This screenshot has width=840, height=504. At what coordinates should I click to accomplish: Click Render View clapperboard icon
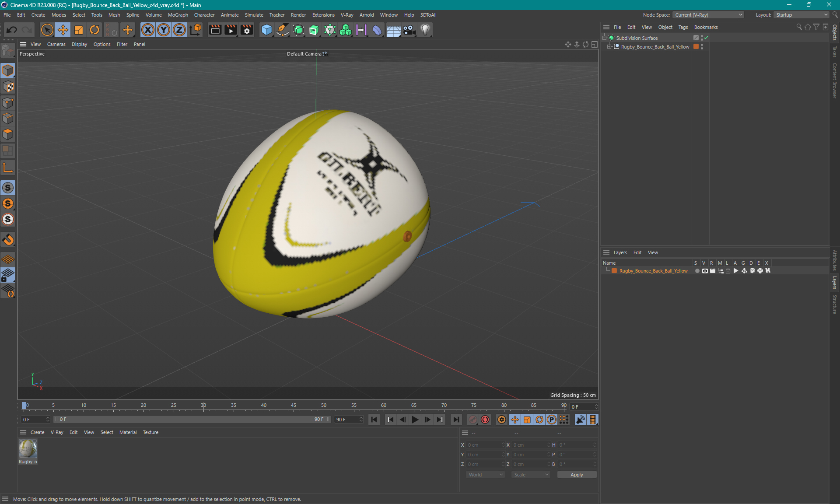coord(215,30)
